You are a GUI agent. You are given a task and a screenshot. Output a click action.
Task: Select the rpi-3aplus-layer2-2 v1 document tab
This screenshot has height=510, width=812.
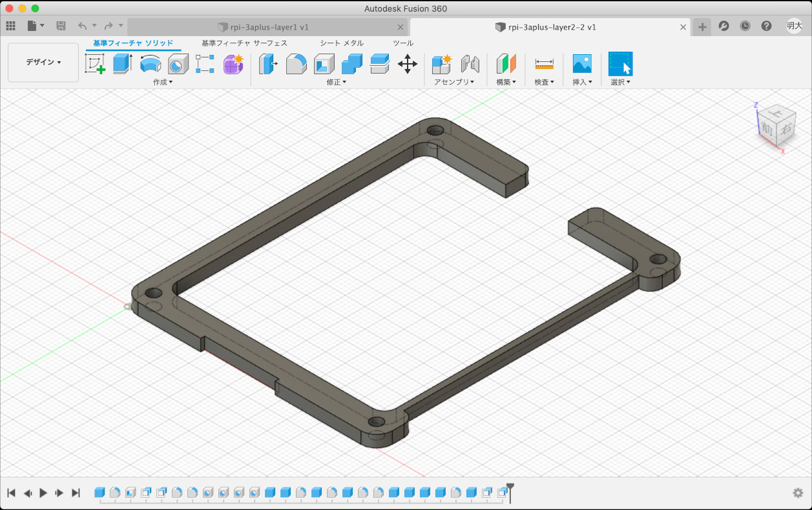click(550, 27)
